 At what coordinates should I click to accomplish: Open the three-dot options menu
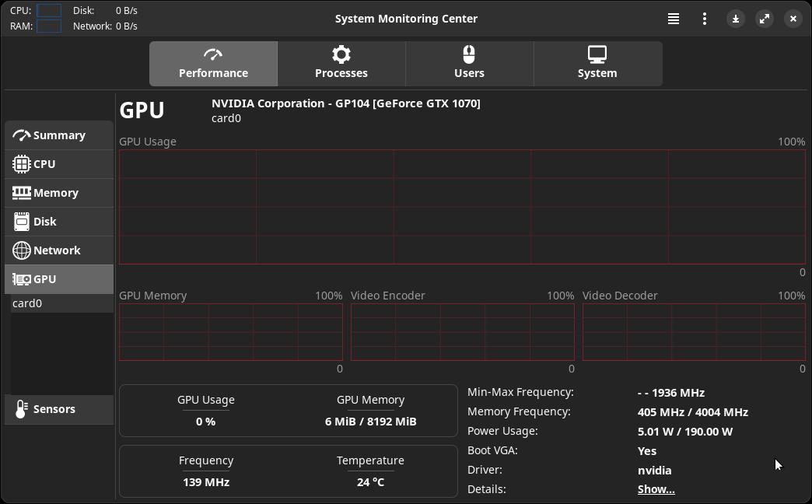[705, 19]
